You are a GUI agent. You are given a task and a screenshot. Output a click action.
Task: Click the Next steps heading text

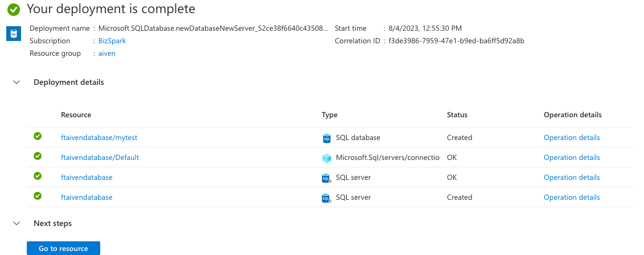52,223
